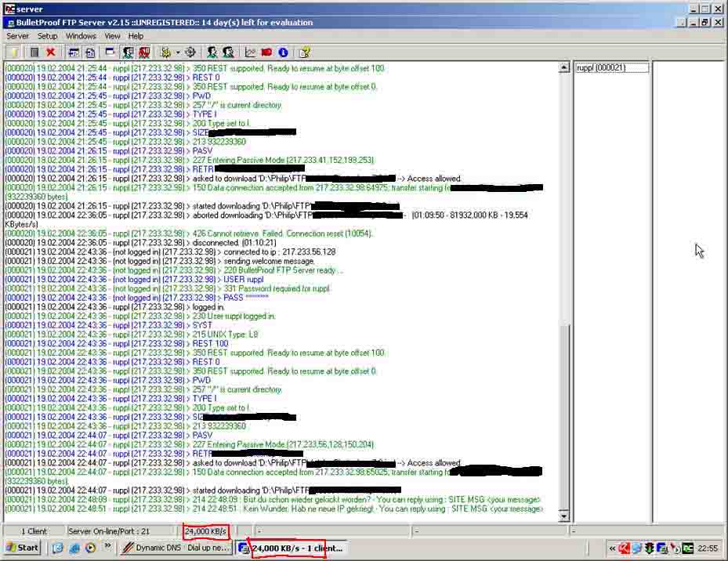This screenshot has height=561, width=728.
Task: Click the 1 Client status bar cell
Action: 34,530
